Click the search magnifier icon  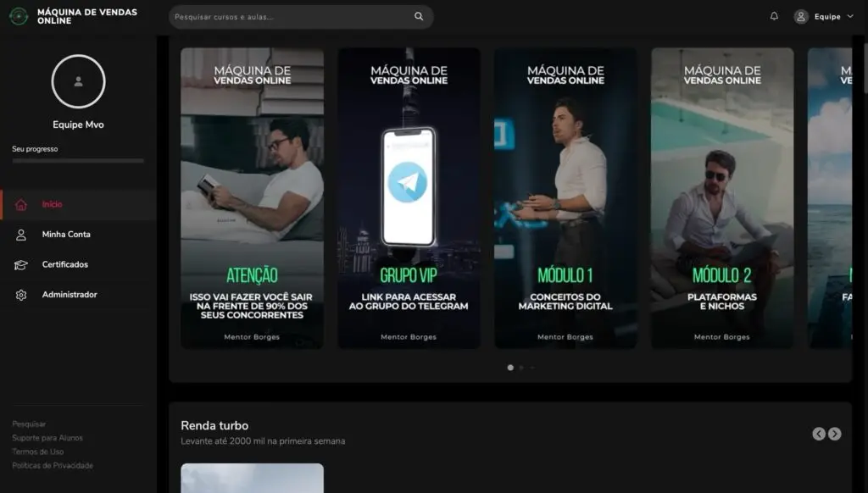click(x=419, y=16)
